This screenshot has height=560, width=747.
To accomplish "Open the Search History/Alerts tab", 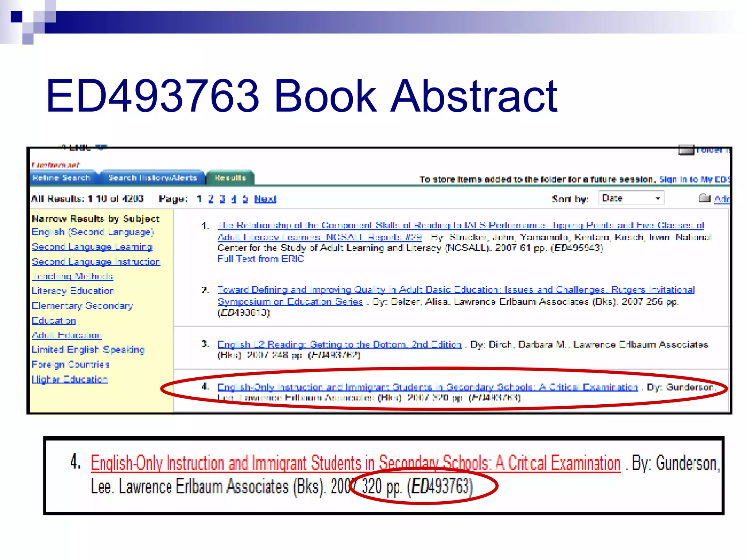I will (152, 178).
